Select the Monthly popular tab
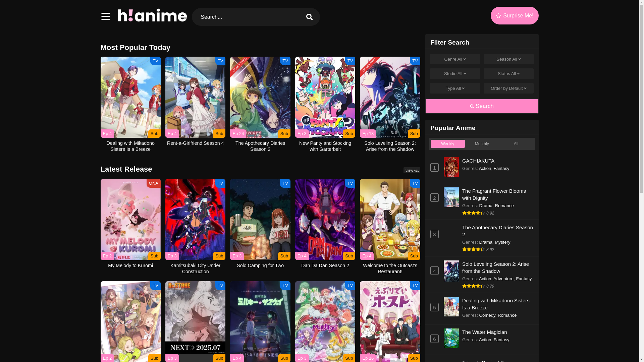The image size is (644, 362). (482, 144)
